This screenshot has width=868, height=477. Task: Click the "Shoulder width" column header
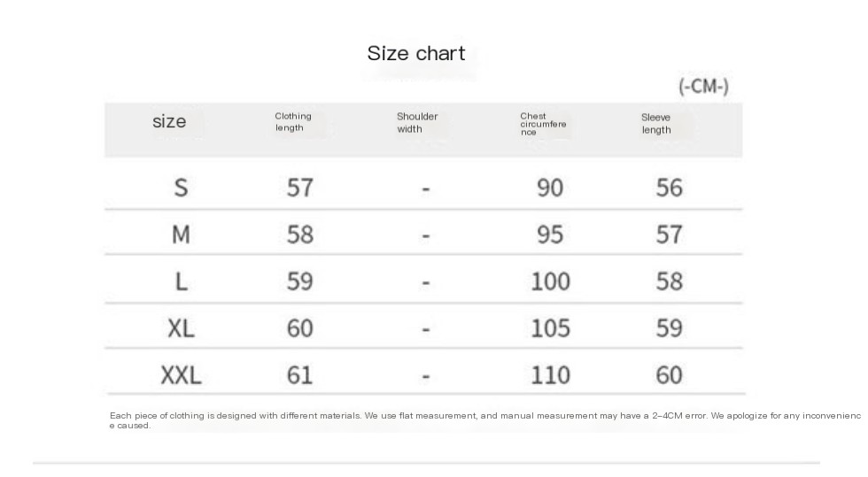click(x=416, y=122)
